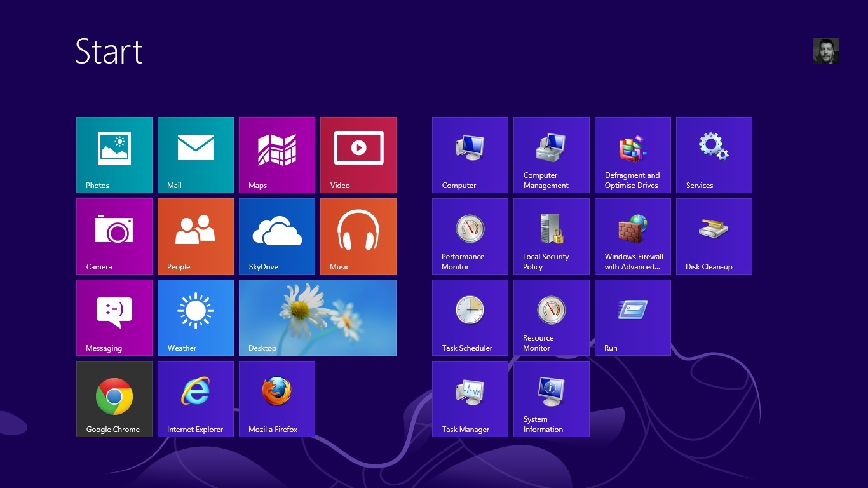Launch the Mail app
Viewport: 868px width, 488px height.
195,154
